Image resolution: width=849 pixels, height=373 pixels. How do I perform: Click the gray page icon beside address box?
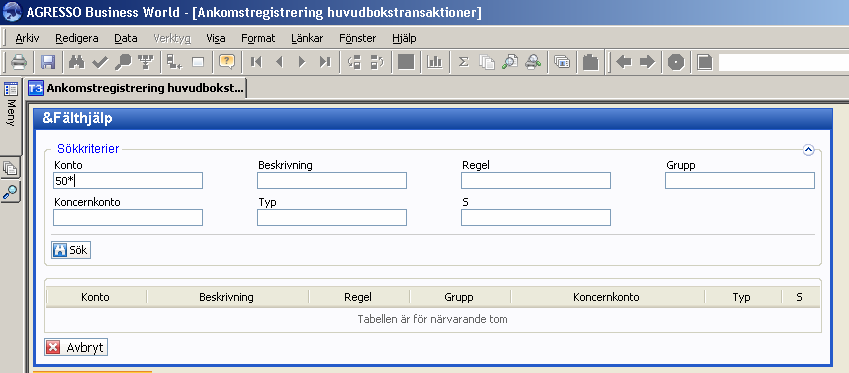tap(704, 62)
